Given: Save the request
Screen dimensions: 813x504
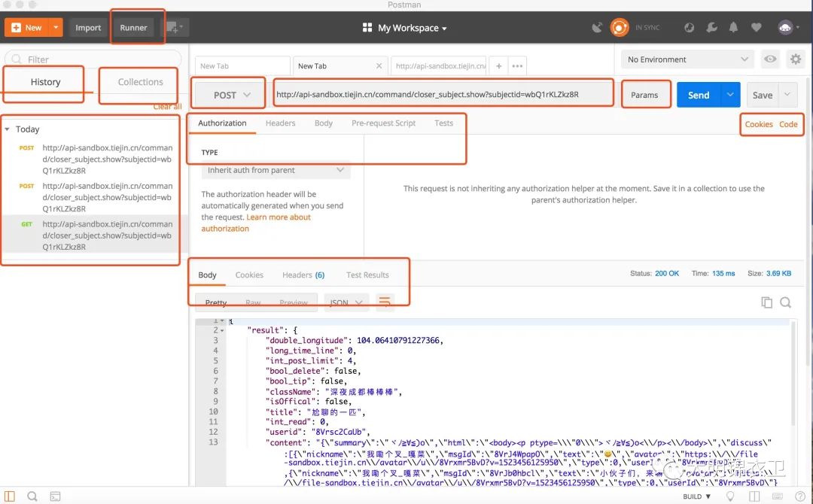Looking at the screenshot, I should (x=762, y=95).
